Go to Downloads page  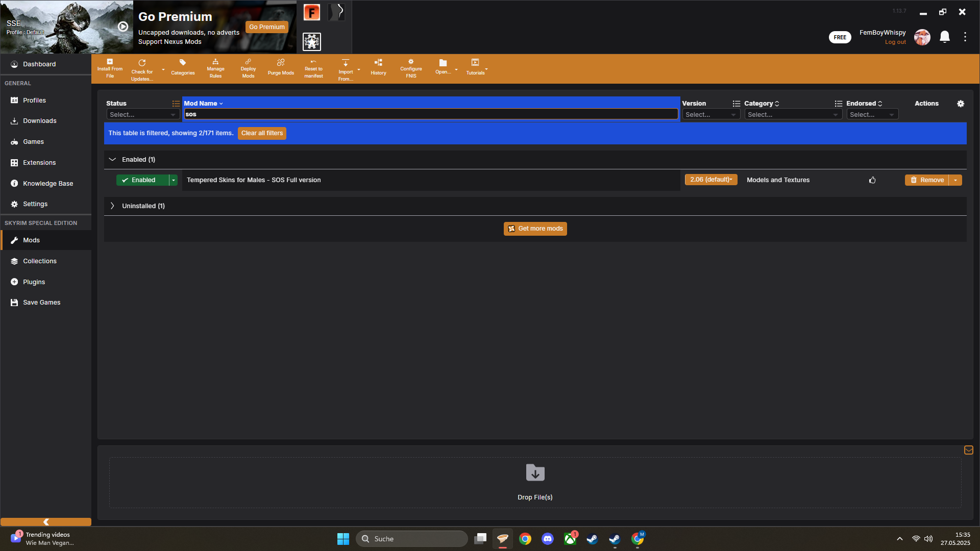point(46,121)
